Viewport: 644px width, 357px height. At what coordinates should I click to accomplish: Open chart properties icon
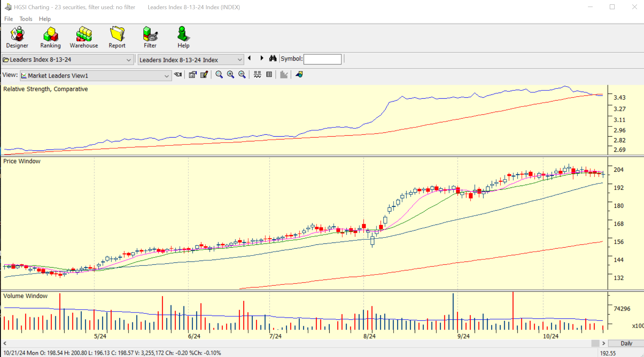click(x=193, y=75)
